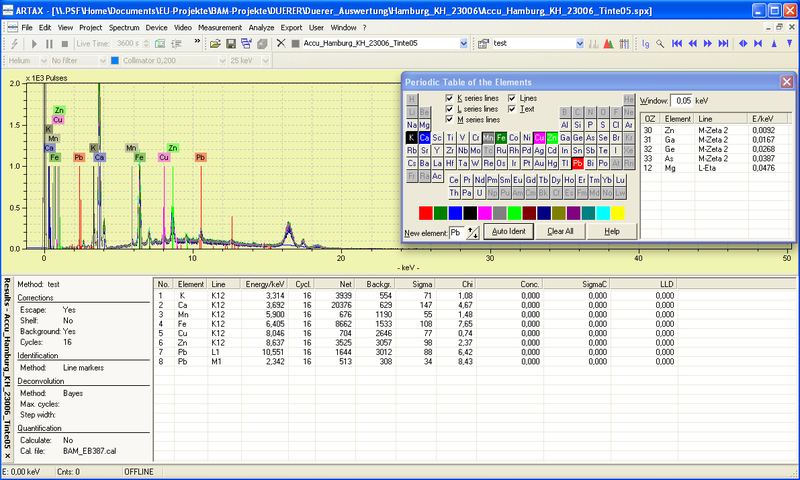Jump to first with skip-back arrow icon
This screenshot has height=480, width=800.
[677, 44]
